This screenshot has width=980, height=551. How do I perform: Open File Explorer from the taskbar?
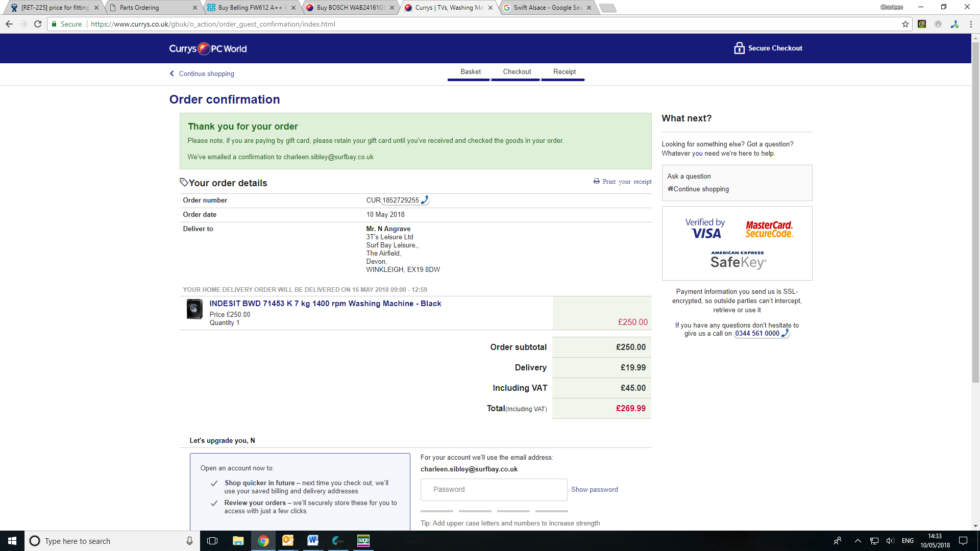point(238,541)
